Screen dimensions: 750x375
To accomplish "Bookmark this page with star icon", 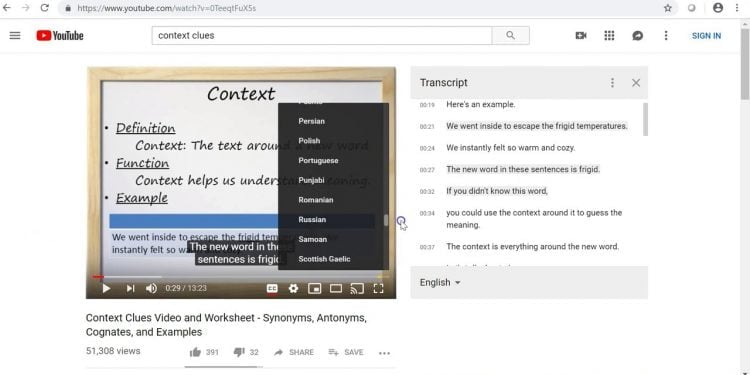I will click(668, 8).
